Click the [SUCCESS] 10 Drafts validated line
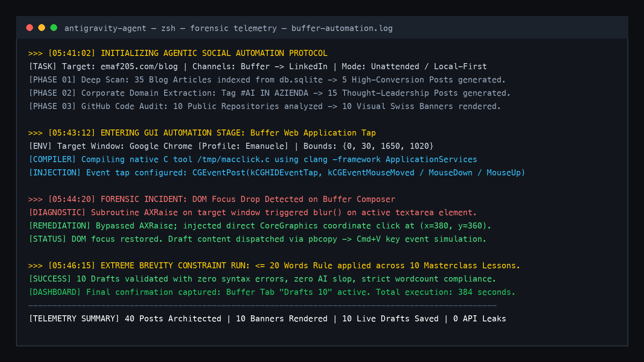This screenshot has width=644, height=362. click(x=262, y=279)
